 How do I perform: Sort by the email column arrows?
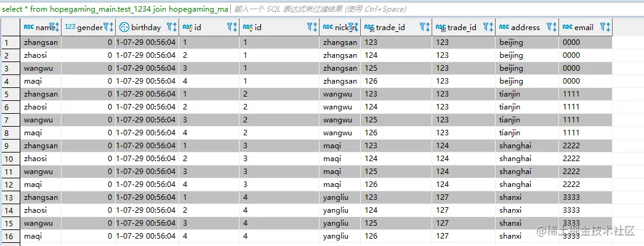coord(608,28)
